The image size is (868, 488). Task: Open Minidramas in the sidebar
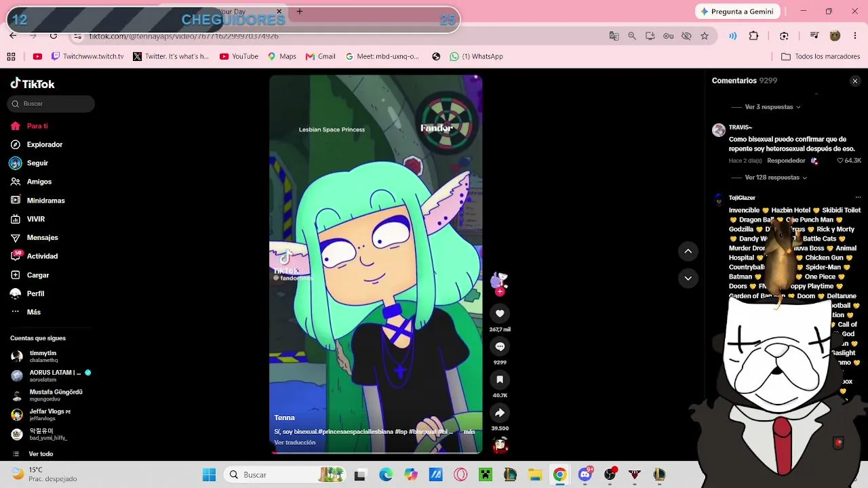tap(47, 201)
